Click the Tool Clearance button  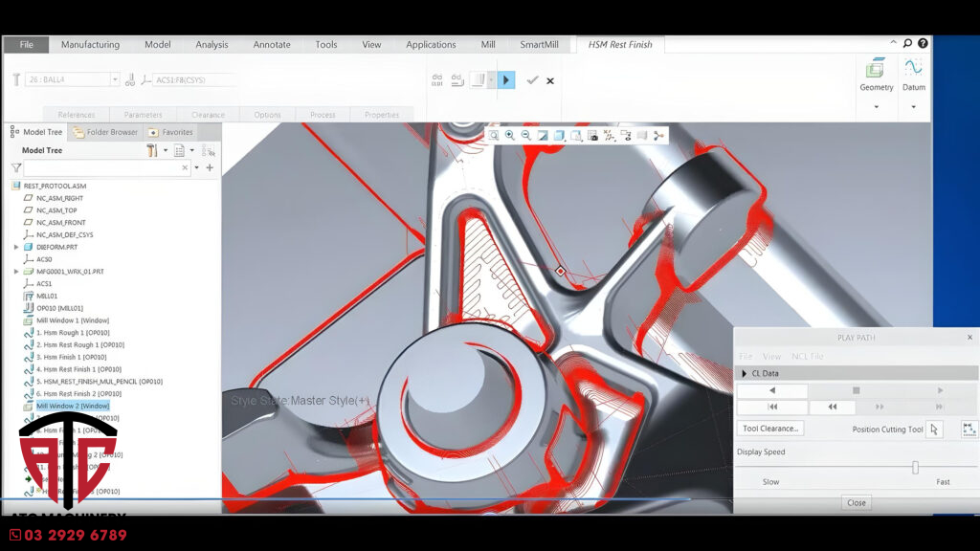(x=770, y=429)
